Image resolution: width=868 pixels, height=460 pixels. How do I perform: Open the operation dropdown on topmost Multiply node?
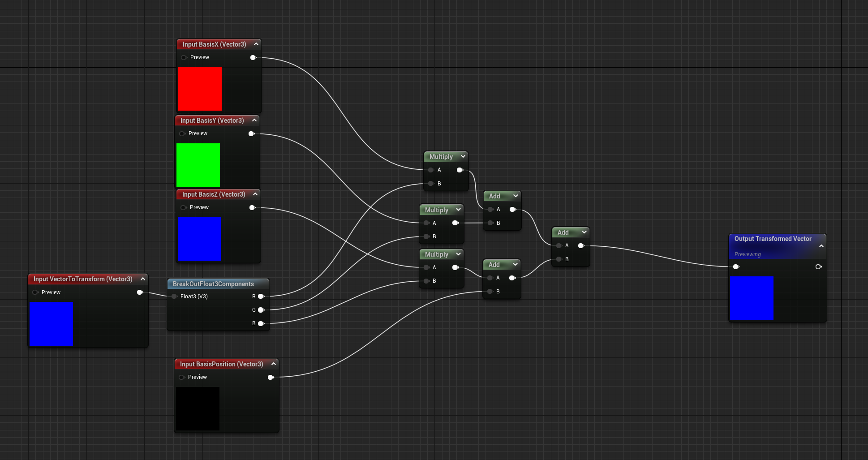463,156
